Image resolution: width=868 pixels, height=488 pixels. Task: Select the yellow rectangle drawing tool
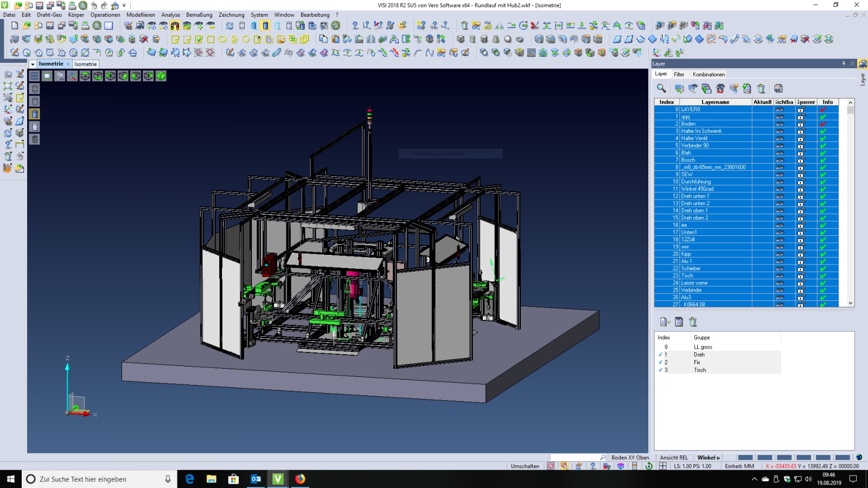tap(210, 39)
